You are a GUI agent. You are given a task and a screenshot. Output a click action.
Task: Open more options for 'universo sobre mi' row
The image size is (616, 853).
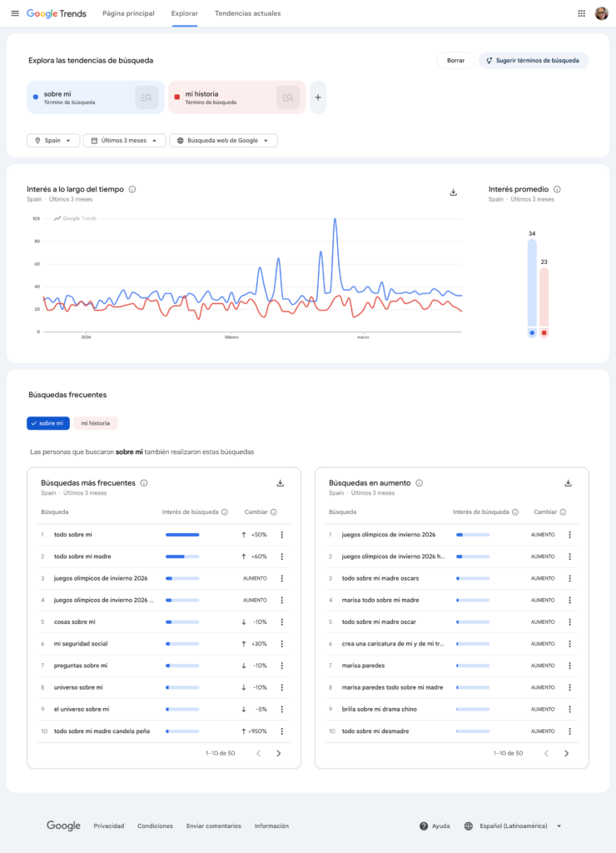(x=282, y=687)
